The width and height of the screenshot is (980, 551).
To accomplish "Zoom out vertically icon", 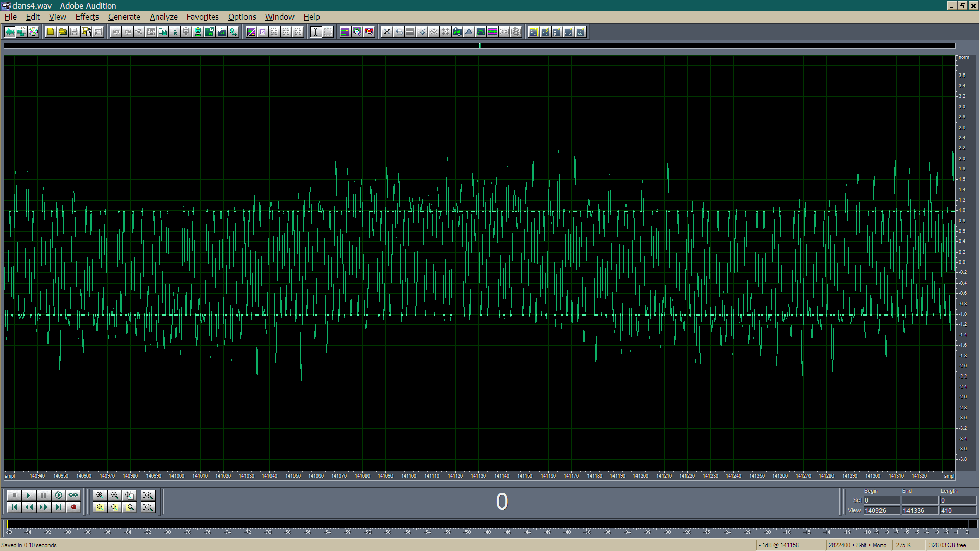I will (x=148, y=507).
